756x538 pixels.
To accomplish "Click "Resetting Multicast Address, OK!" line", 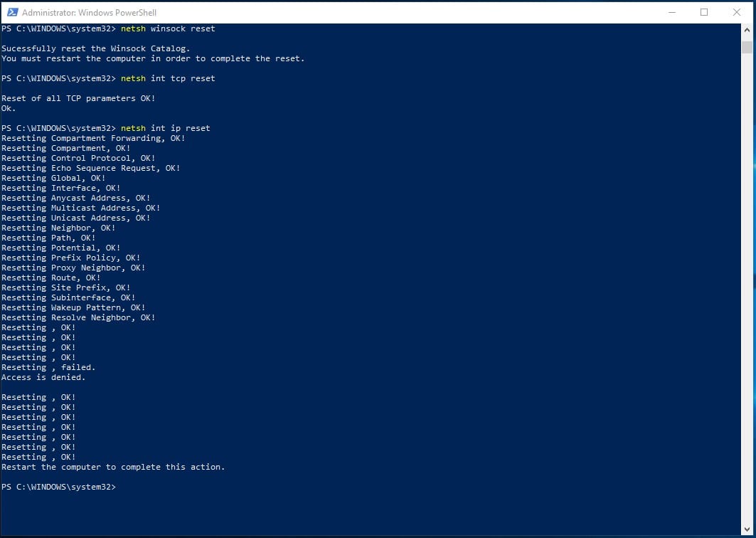I will 80,209.
